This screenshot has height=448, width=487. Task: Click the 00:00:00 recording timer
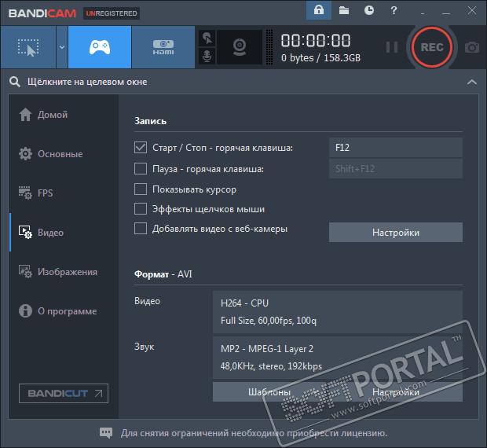316,40
